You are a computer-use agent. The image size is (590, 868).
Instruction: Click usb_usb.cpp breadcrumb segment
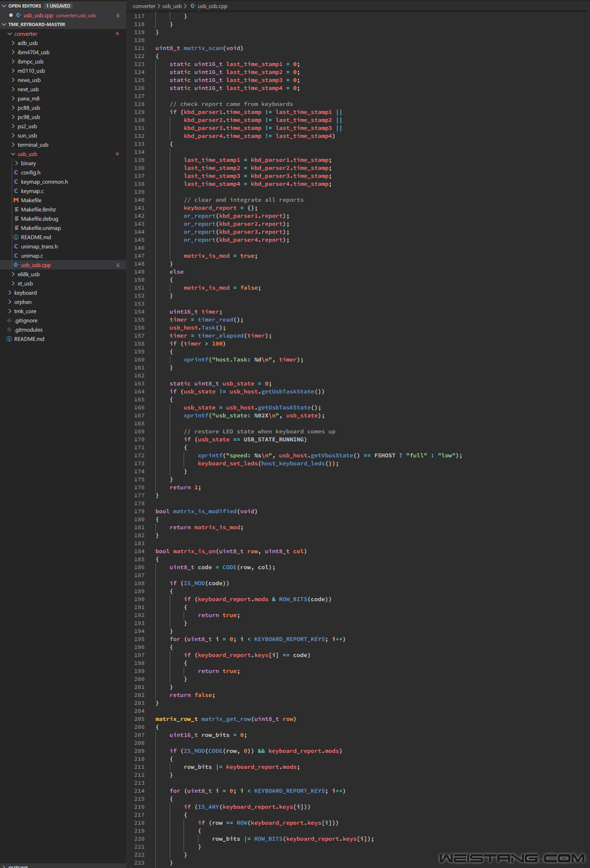pos(212,6)
